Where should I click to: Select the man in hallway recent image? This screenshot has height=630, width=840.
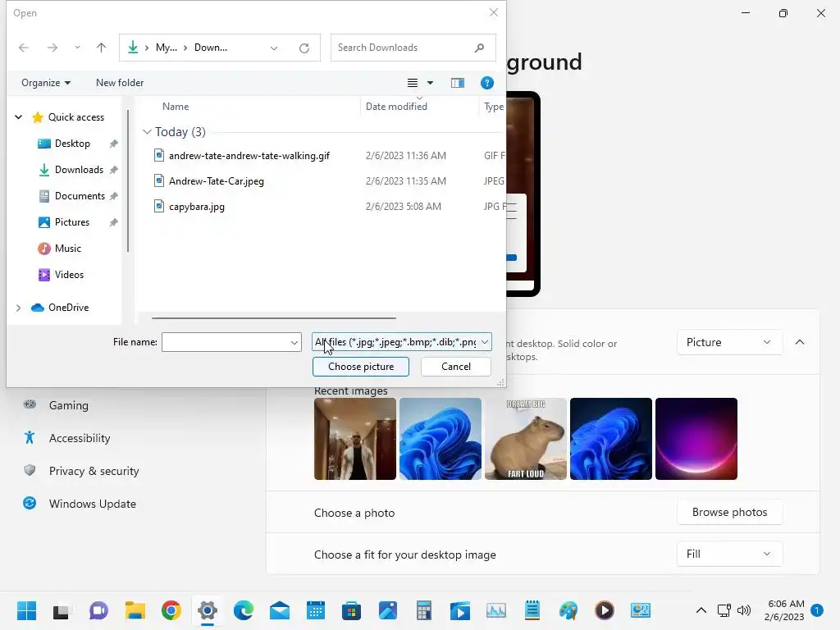pyautogui.click(x=355, y=439)
